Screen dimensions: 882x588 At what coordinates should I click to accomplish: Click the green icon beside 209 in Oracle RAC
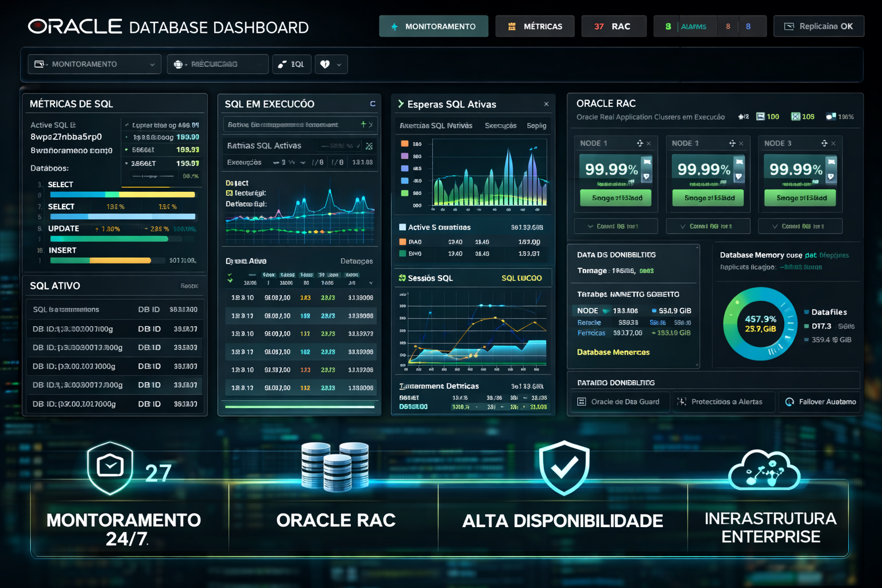795,117
